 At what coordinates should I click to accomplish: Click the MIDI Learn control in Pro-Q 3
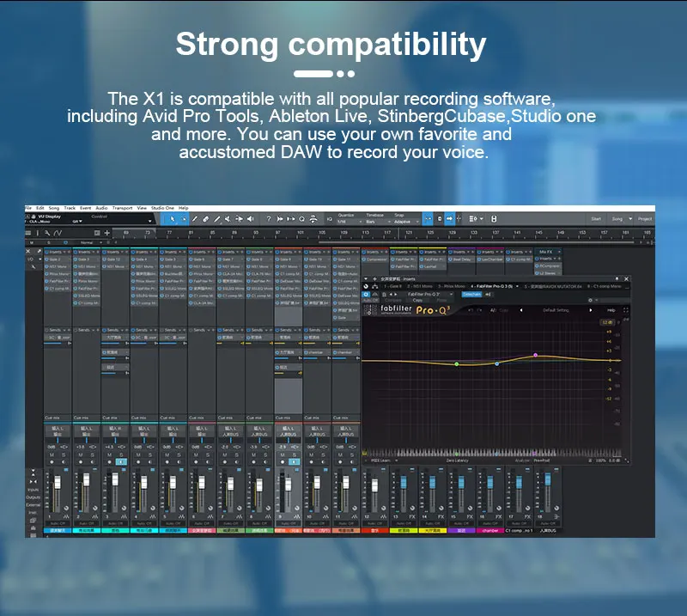pyautogui.click(x=382, y=460)
